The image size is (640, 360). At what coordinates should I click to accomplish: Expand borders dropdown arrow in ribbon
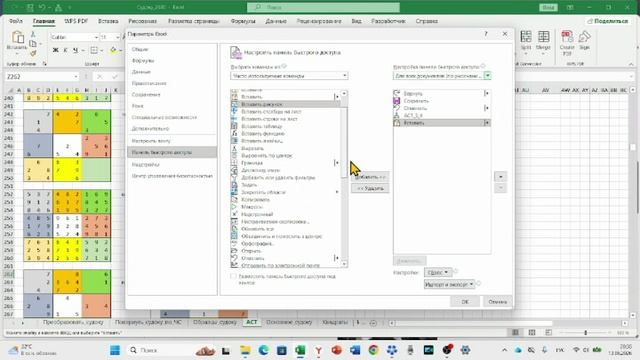coord(102,50)
